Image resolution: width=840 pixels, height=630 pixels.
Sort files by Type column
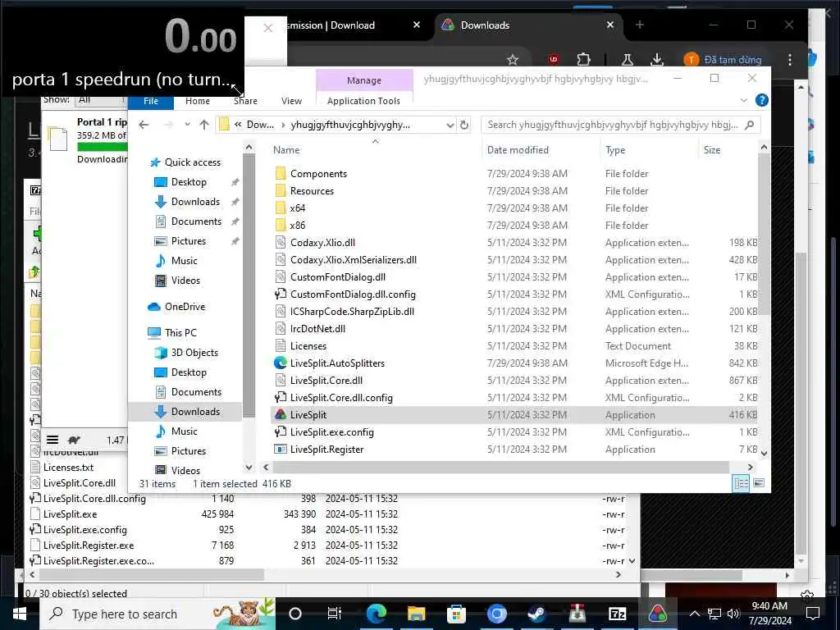(615, 150)
